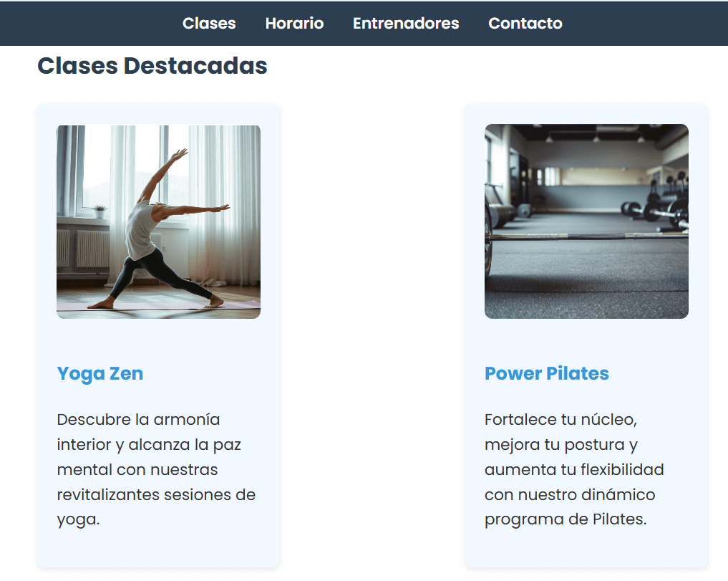This screenshot has height=581, width=728.
Task: Click the Power Pilates class title
Action: 546,374
